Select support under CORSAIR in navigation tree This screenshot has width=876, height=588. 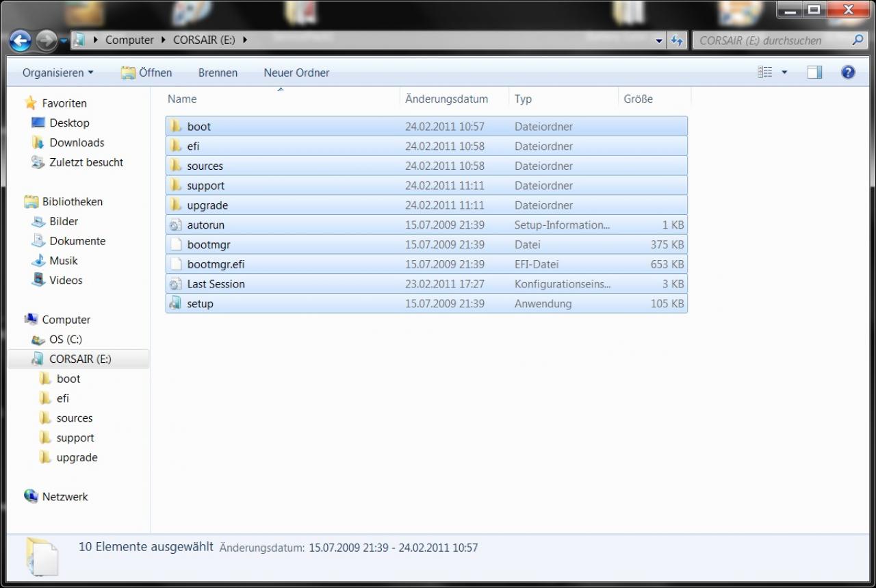pyautogui.click(x=75, y=438)
